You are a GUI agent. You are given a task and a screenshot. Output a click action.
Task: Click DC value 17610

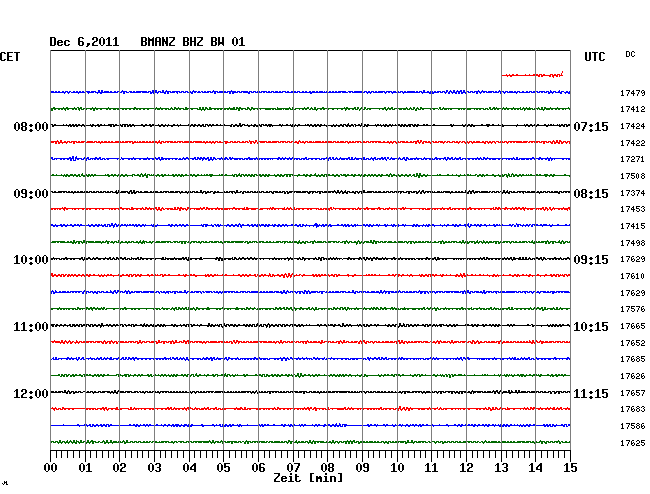point(633,276)
